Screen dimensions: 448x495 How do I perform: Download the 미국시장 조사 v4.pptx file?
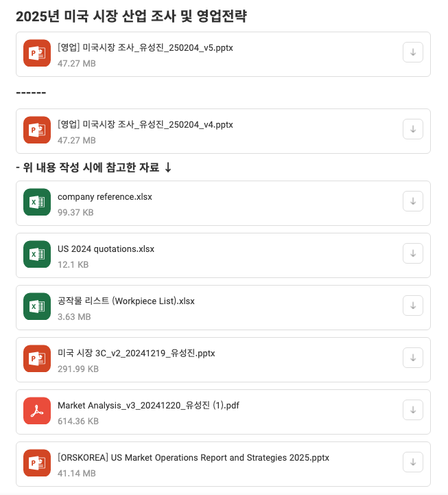(x=412, y=129)
